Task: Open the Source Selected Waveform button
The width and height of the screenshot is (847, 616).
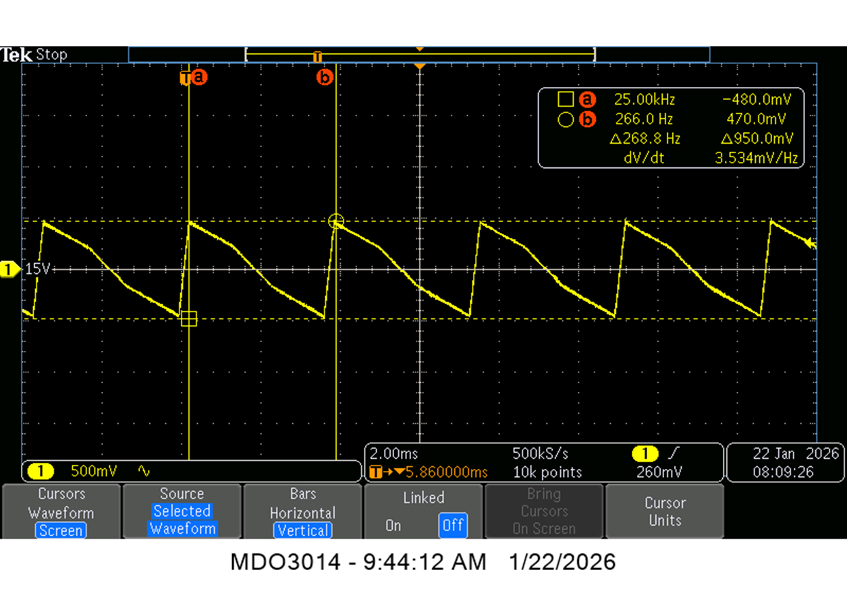Action: click(182, 511)
